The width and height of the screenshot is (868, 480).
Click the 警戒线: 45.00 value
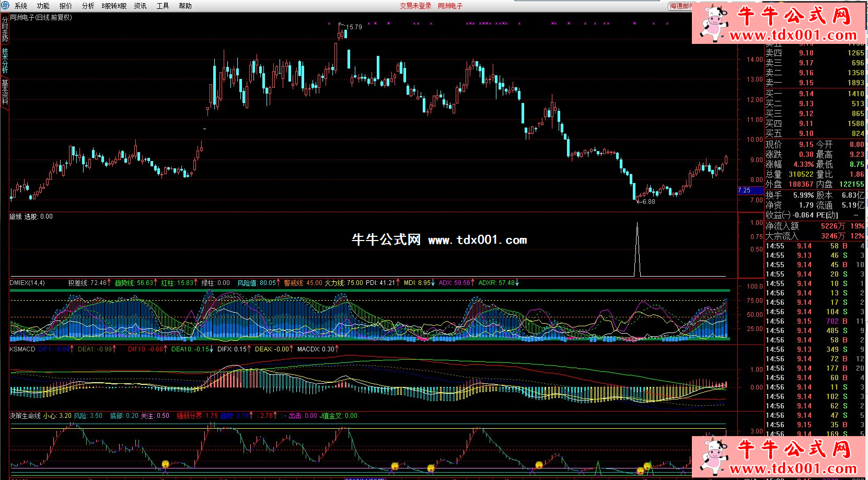303,283
